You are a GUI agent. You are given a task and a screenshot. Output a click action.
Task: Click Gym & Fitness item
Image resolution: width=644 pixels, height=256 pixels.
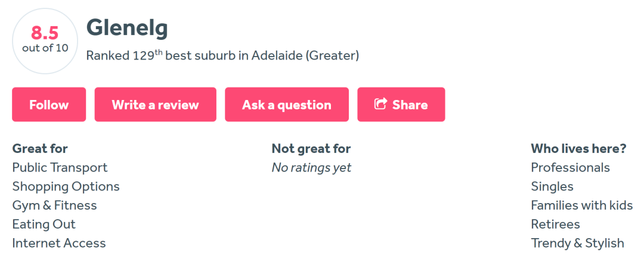coord(55,205)
